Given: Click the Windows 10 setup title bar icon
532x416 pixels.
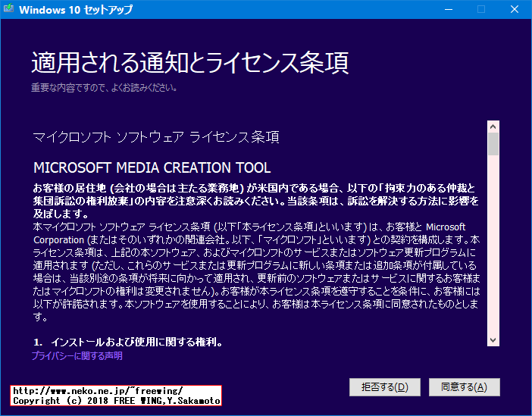Looking at the screenshot, I should click(8, 9).
